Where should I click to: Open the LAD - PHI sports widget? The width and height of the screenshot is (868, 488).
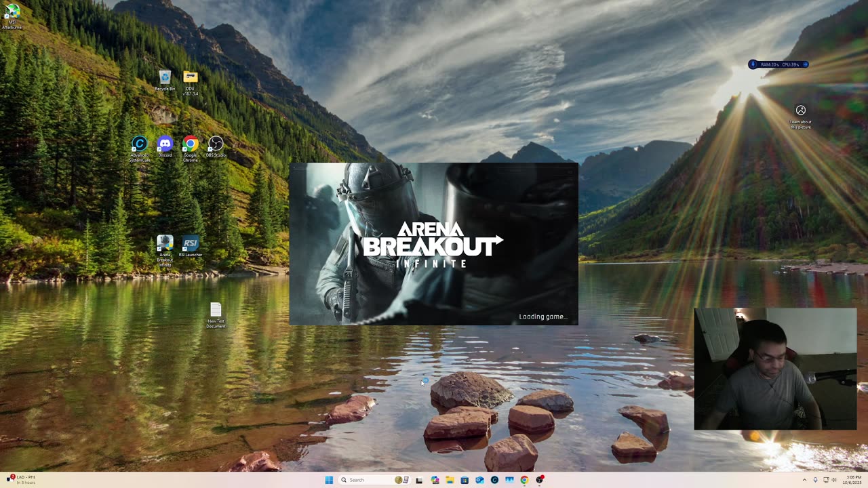tap(20, 480)
